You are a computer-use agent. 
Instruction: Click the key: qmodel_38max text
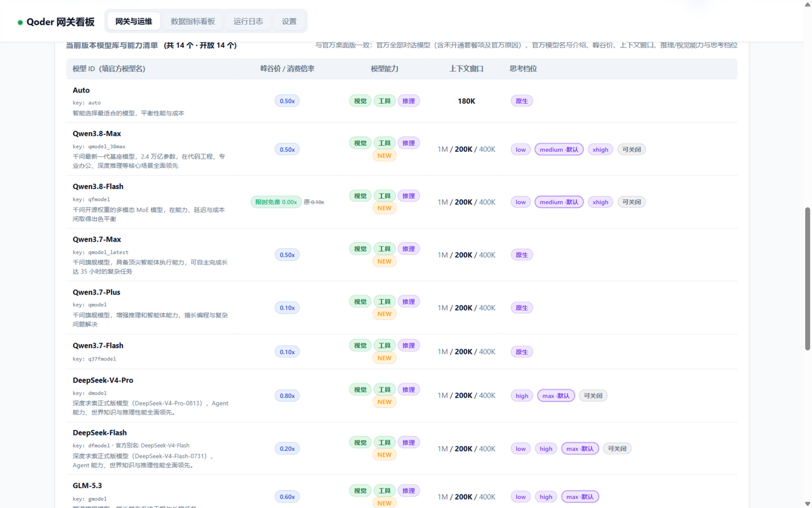coord(99,147)
